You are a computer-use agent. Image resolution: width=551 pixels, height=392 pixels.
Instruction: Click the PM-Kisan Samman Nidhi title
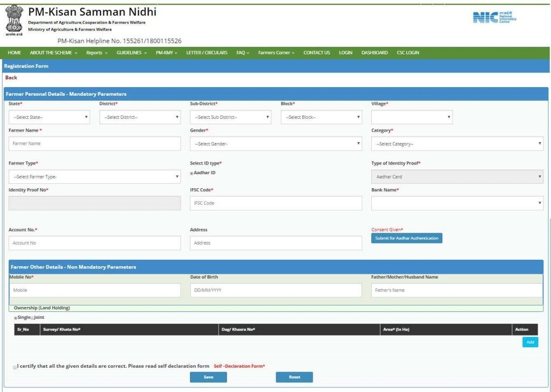(x=92, y=12)
